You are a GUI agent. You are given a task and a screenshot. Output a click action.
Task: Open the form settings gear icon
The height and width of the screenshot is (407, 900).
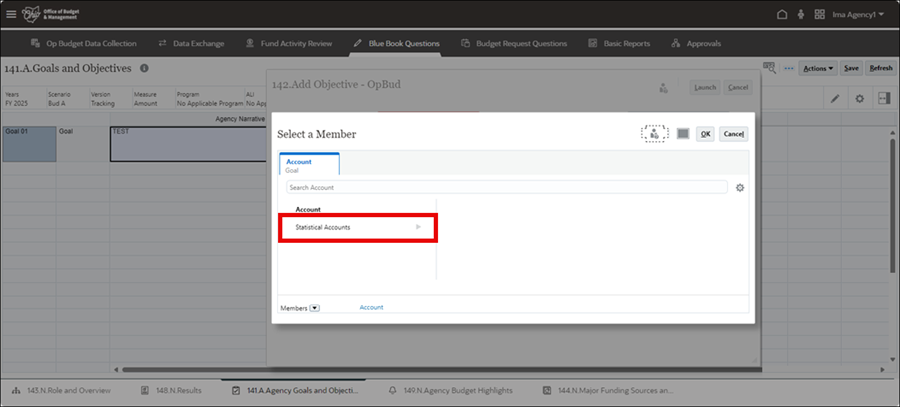[x=859, y=99]
